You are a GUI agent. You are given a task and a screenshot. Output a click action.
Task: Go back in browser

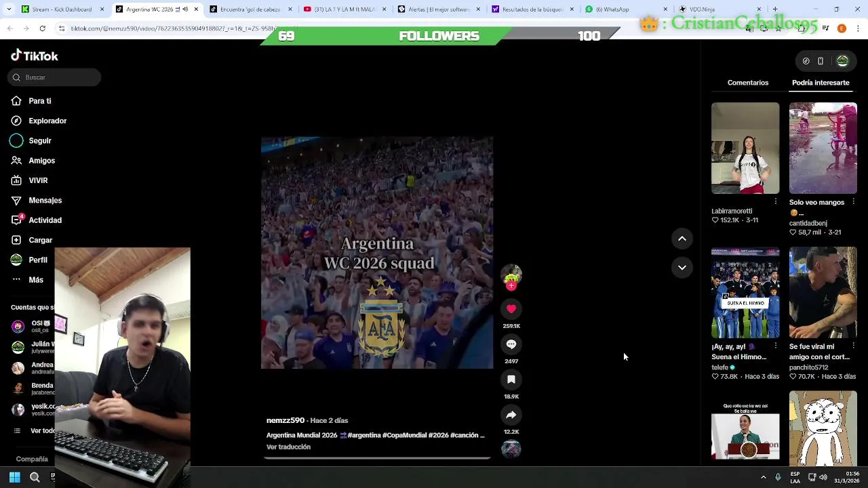(x=9, y=28)
